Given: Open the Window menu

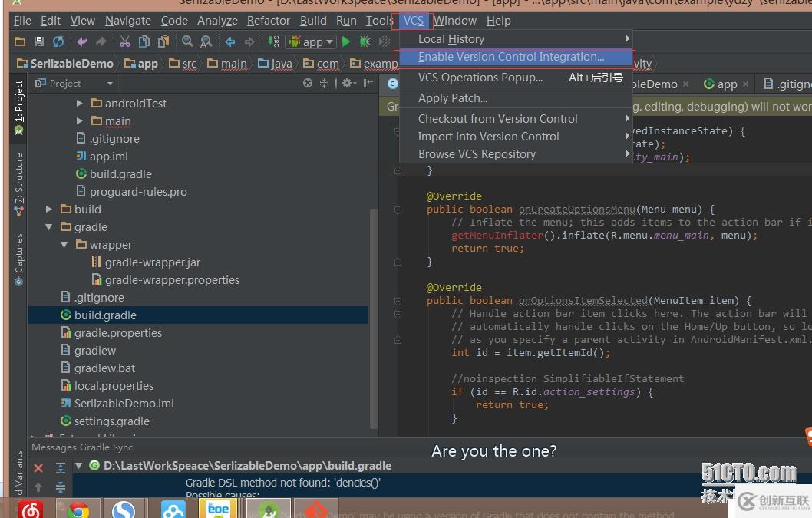Looking at the screenshot, I should point(454,21).
